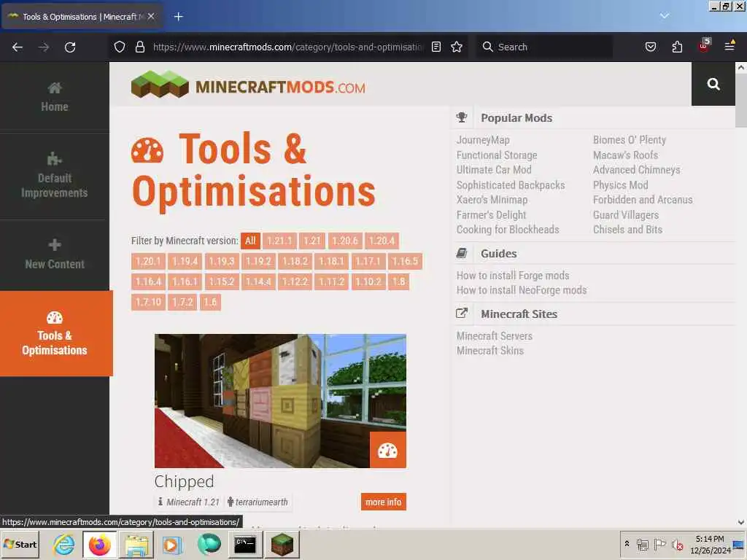Viewport: 747px width, 560px height.
Task: Bookmark this page with the star icon
Action: point(457,47)
